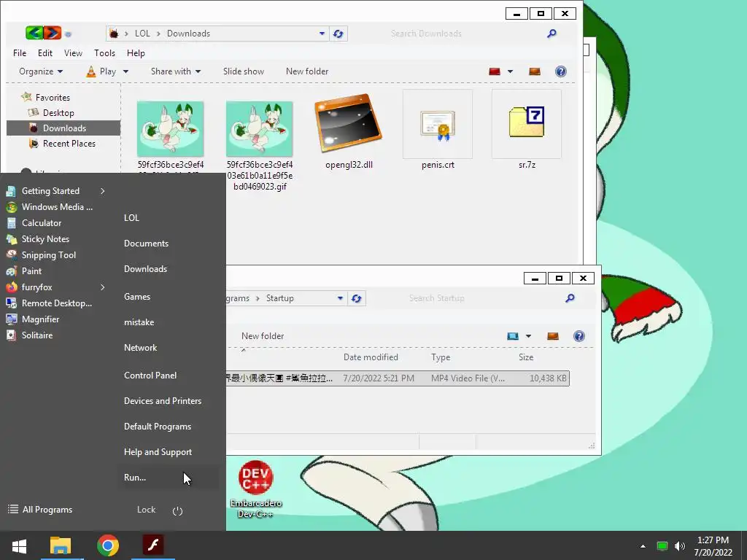Open the Edit menu

pyautogui.click(x=45, y=52)
